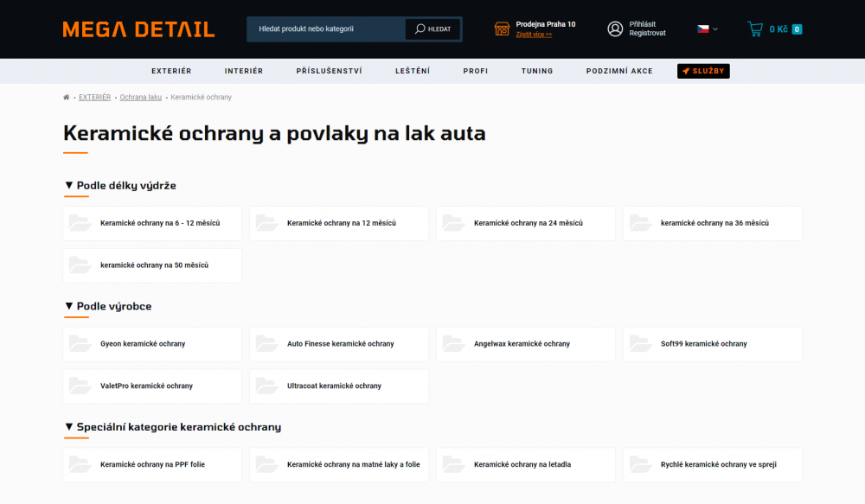Open the LEŠTĚNÍ menu
The width and height of the screenshot is (865, 504).
click(x=413, y=71)
